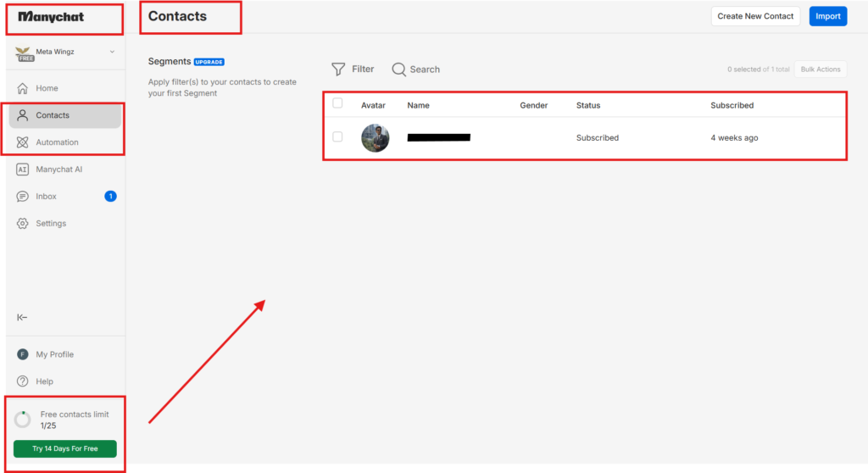Click the redacted contact name
This screenshot has width=868, height=473.
click(439, 137)
